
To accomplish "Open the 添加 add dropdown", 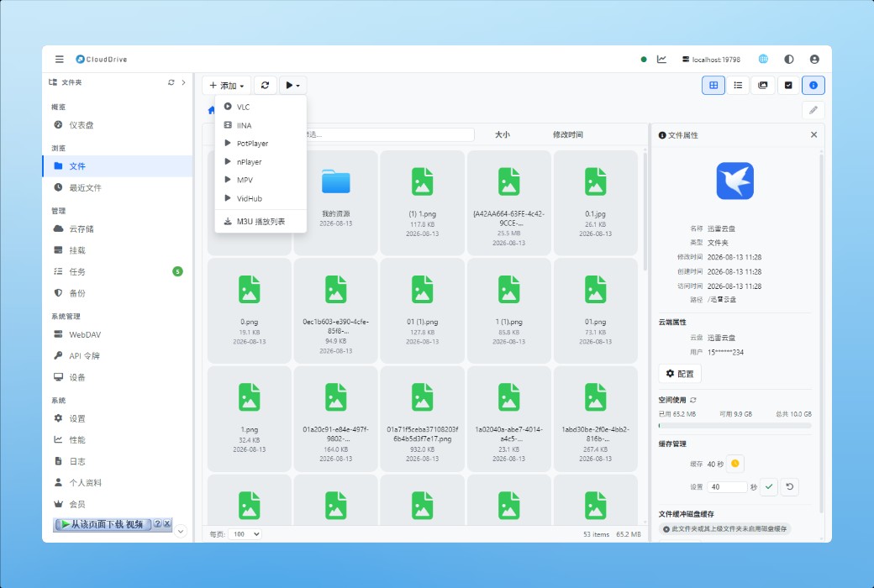I will pos(226,86).
